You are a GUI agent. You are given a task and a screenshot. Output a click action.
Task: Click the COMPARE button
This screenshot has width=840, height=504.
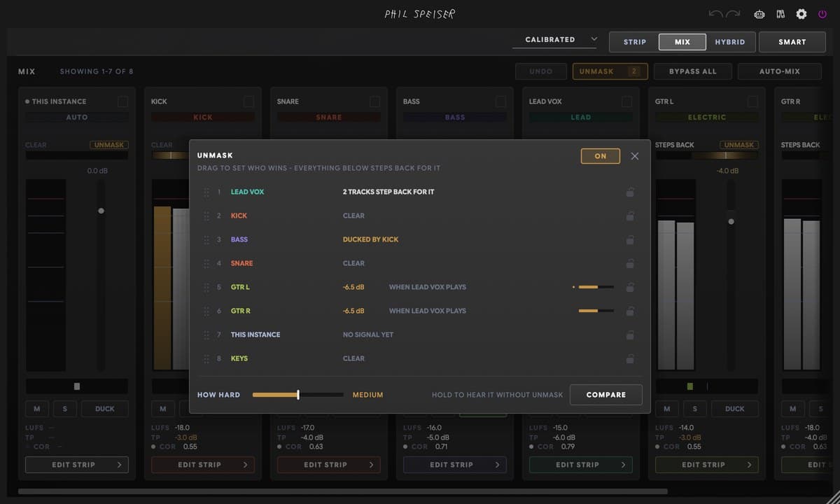pyautogui.click(x=606, y=395)
